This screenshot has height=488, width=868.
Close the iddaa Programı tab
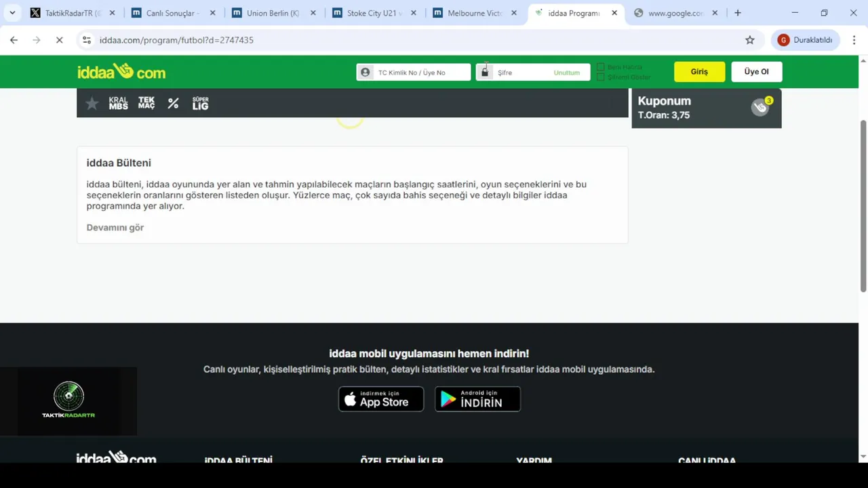pyautogui.click(x=614, y=13)
